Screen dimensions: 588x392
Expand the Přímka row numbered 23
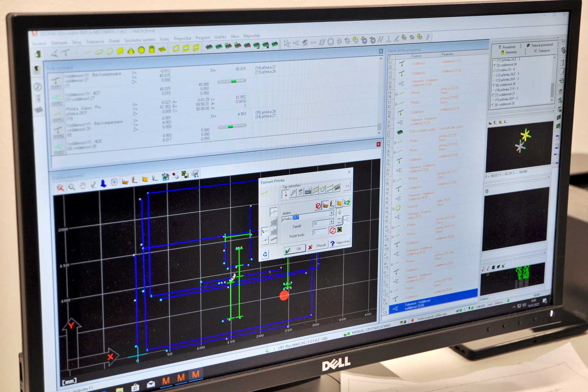(395, 143)
